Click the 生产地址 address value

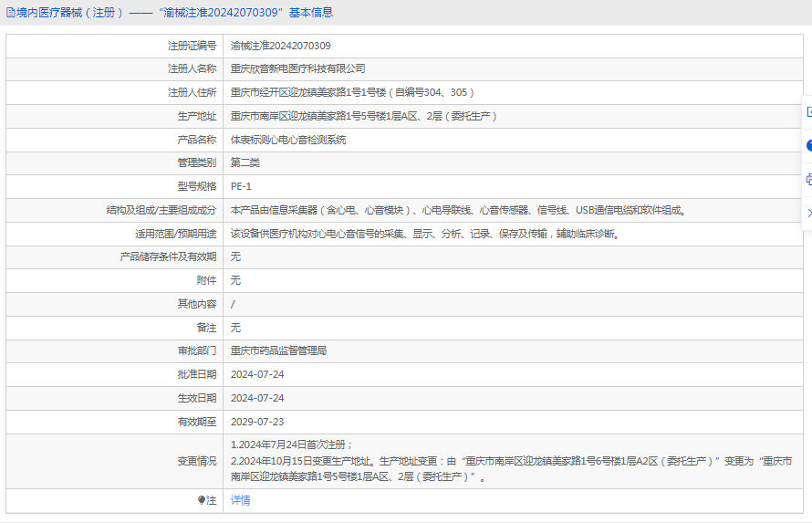(363, 117)
